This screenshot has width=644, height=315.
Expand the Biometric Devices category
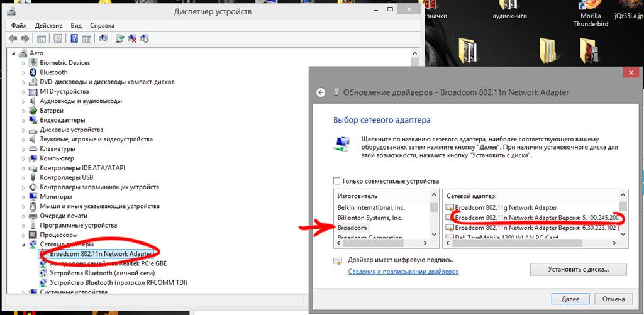pyautogui.click(x=24, y=63)
